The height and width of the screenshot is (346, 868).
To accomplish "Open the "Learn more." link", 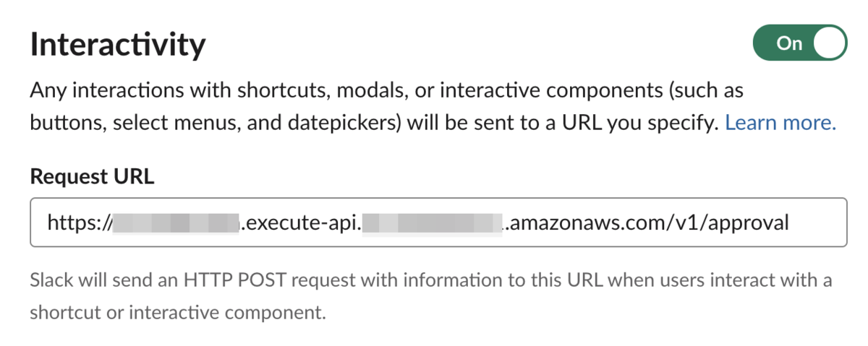I will tap(780, 123).
